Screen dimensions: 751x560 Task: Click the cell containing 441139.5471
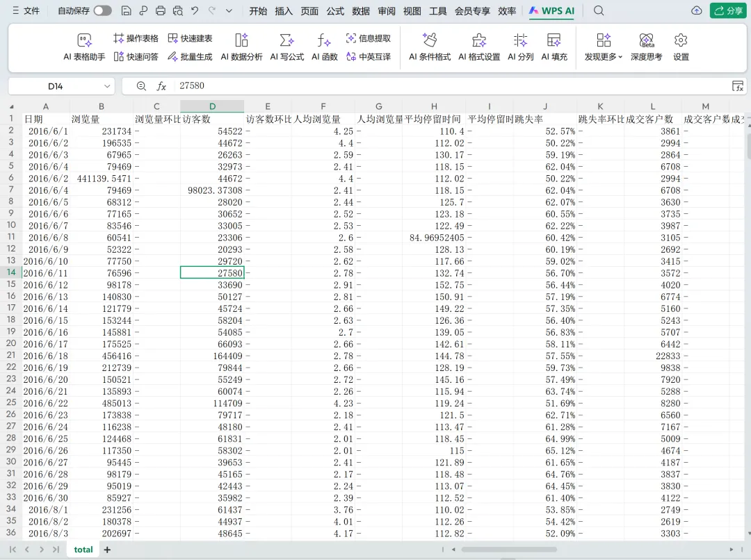click(102, 178)
